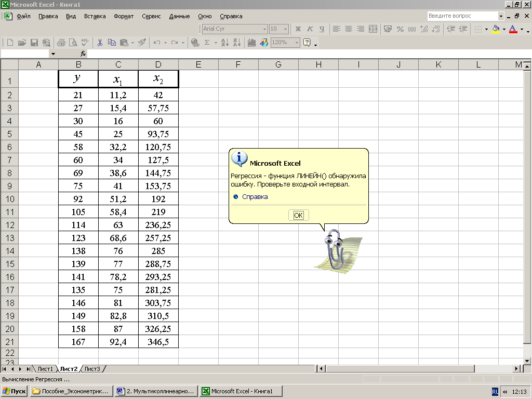This screenshot has height=399, width=532.
Task: Apply the currency format icon
Action: coord(388,29)
